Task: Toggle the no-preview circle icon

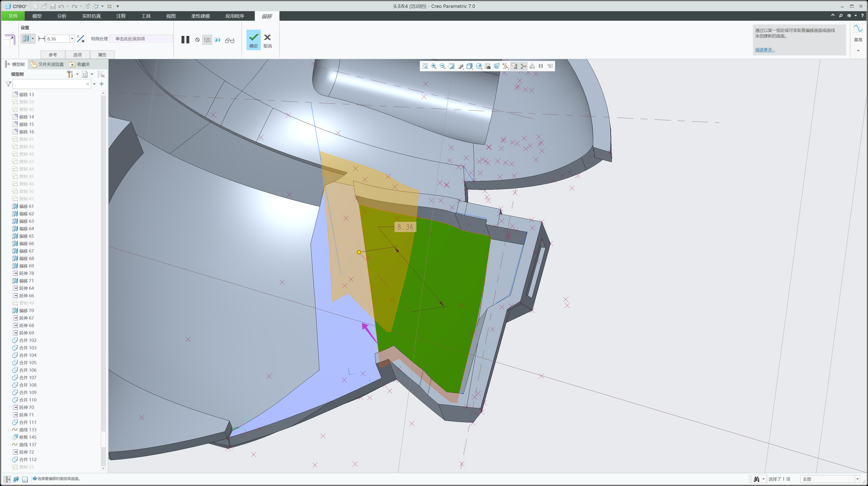Action: pyautogui.click(x=197, y=40)
